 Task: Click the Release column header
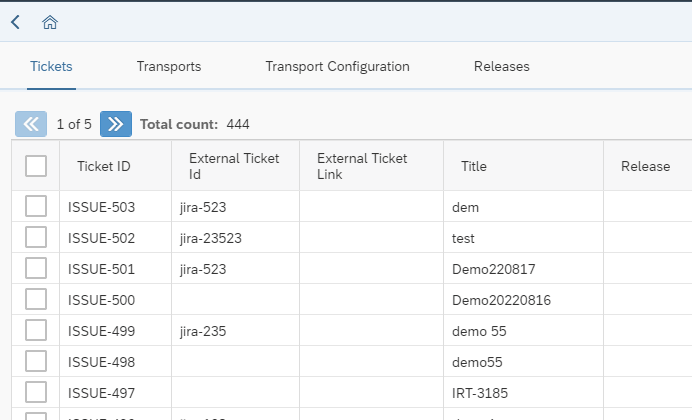click(646, 166)
